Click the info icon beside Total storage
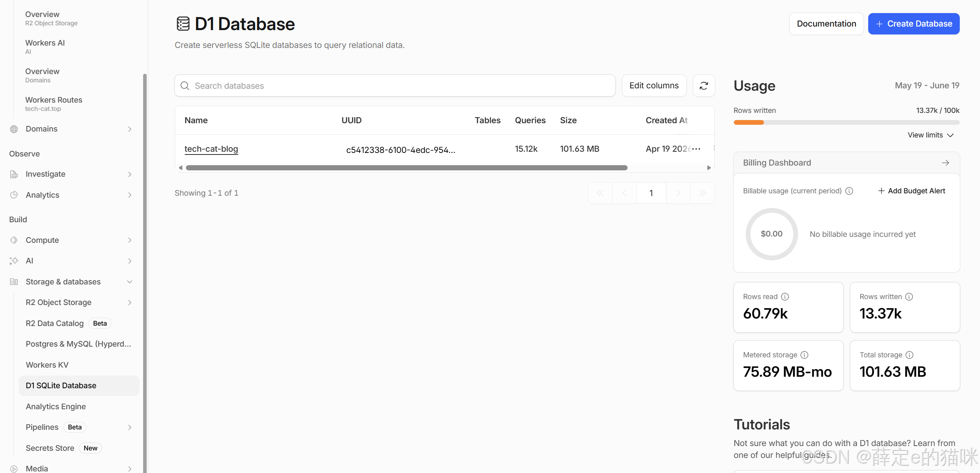Viewport: 980px width, 473px height. pyautogui.click(x=910, y=355)
